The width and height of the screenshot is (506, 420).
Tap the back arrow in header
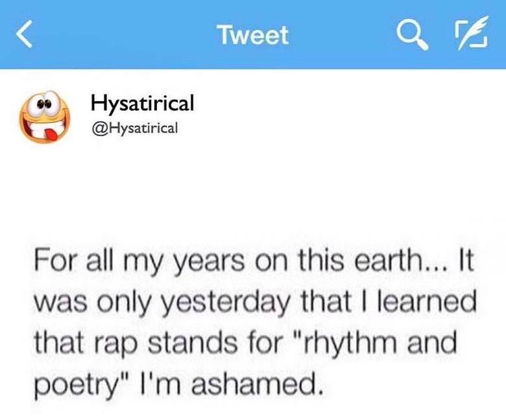24,35
